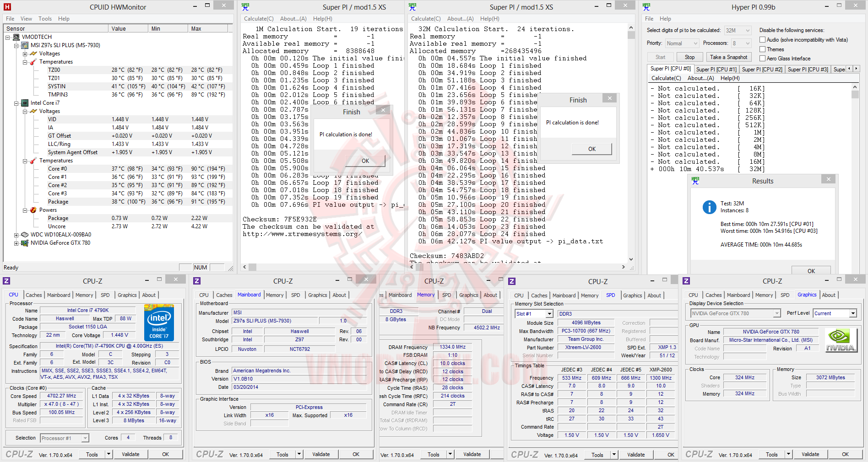Open the Priority Normal dropdown
The width and height of the screenshot is (868, 462).
[x=682, y=43]
